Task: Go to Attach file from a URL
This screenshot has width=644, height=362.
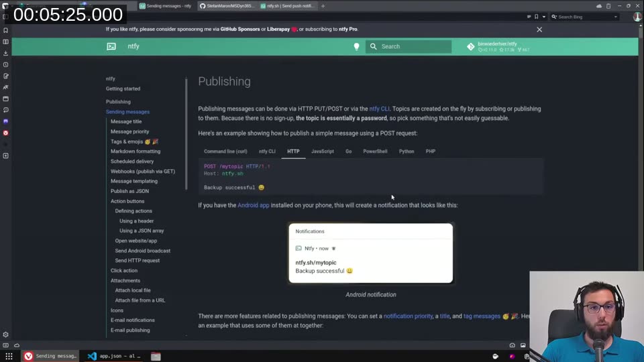Action: click(140, 300)
